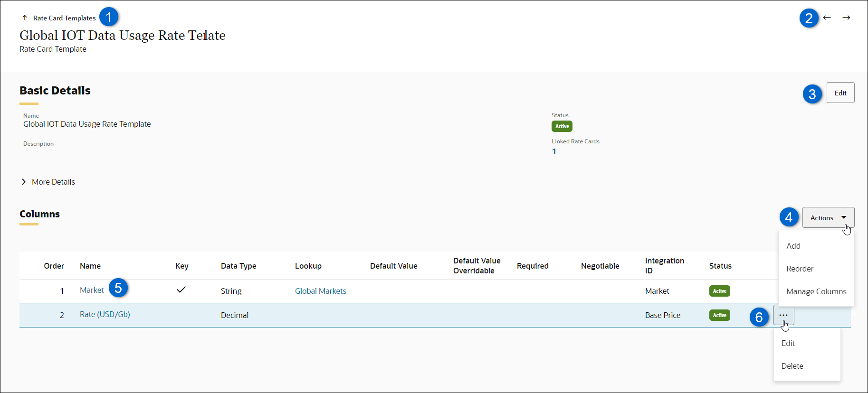This screenshot has width=868, height=393.
Task: Open the Global Markets lookup link
Action: coord(320,291)
